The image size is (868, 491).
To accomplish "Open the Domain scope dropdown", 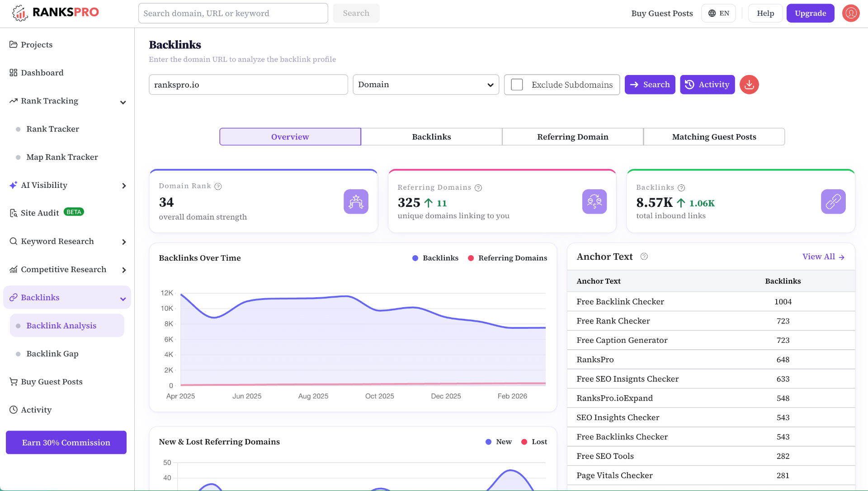I will pos(426,84).
